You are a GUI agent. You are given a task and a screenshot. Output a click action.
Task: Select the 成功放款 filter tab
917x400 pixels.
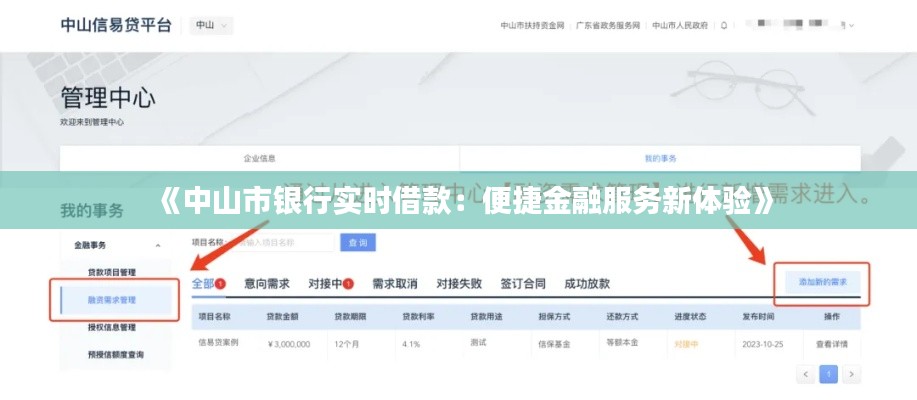coord(587,284)
